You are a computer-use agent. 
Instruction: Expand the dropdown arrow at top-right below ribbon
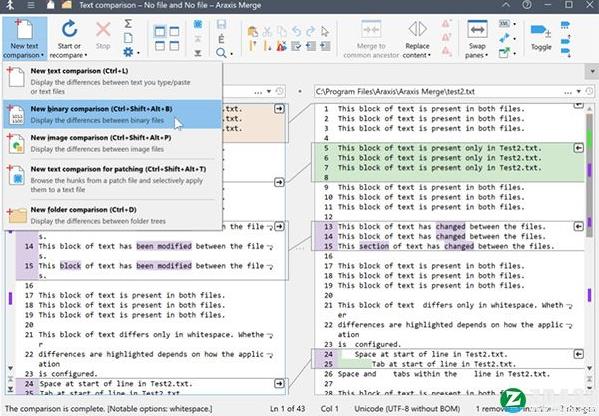pyautogui.click(x=592, y=71)
